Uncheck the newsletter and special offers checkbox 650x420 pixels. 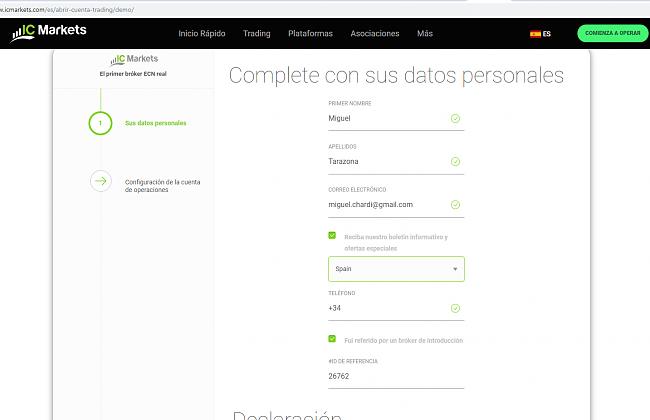(332, 236)
